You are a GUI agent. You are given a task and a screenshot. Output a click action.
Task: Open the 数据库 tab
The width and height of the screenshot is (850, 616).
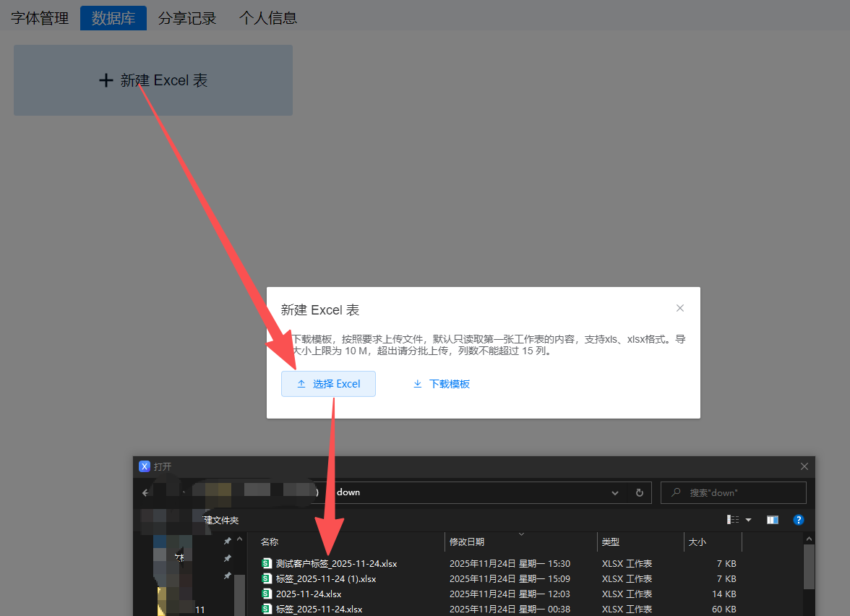113,18
